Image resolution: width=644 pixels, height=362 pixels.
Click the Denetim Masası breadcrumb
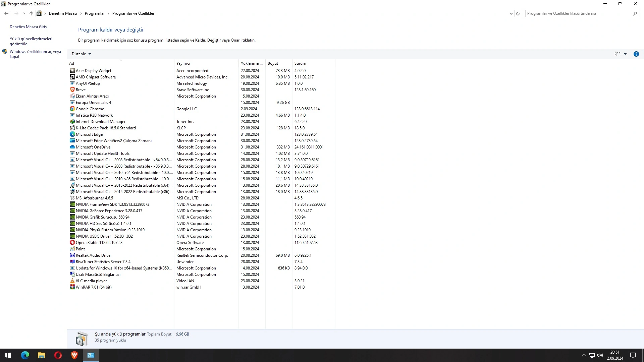63,13
